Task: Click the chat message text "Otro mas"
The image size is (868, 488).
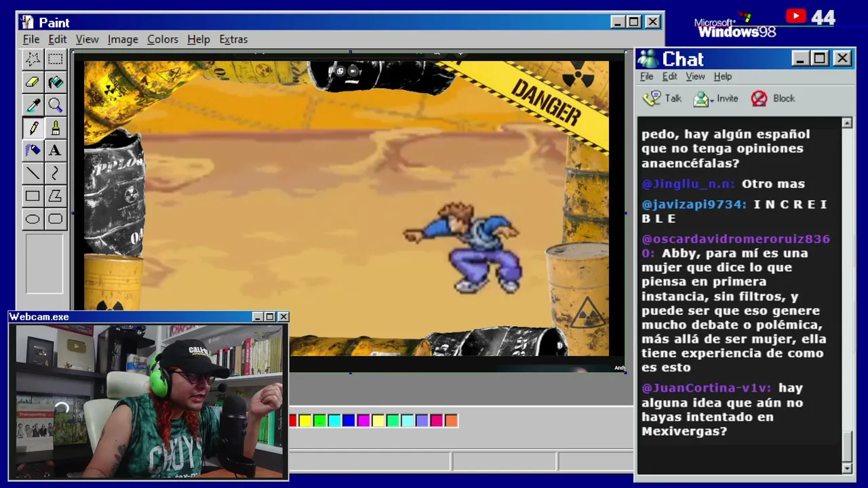Action: (773, 184)
